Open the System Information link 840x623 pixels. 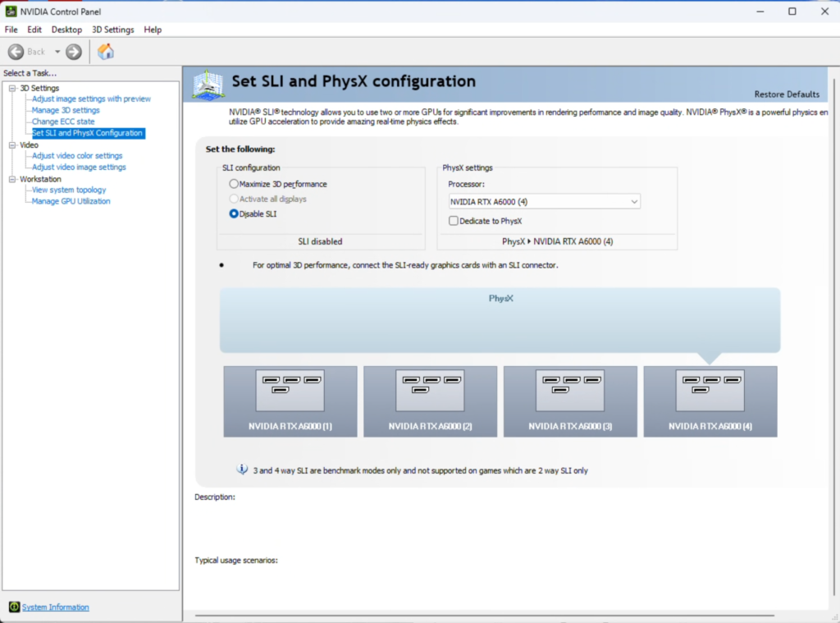pos(56,607)
